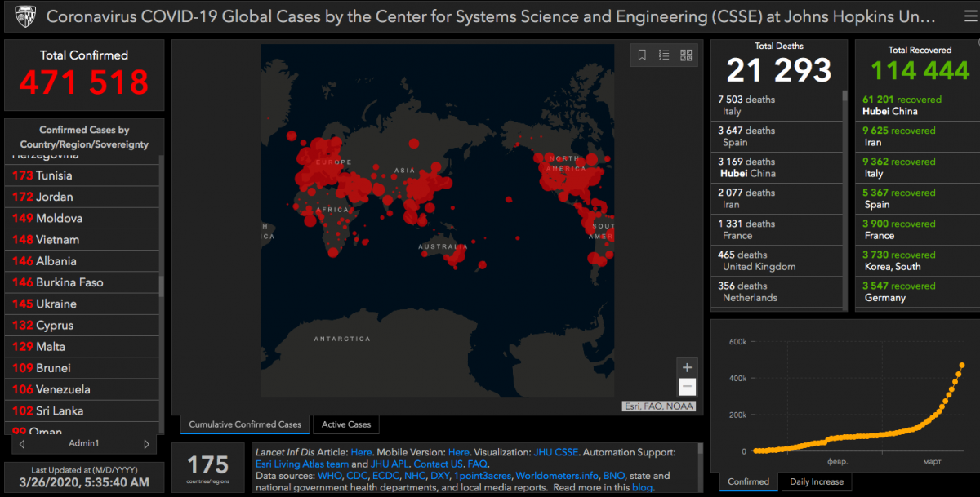Image resolution: width=980 pixels, height=497 pixels.
Task: Open the Lancet Inf Dis article 'Here' link
Action: 361,452
